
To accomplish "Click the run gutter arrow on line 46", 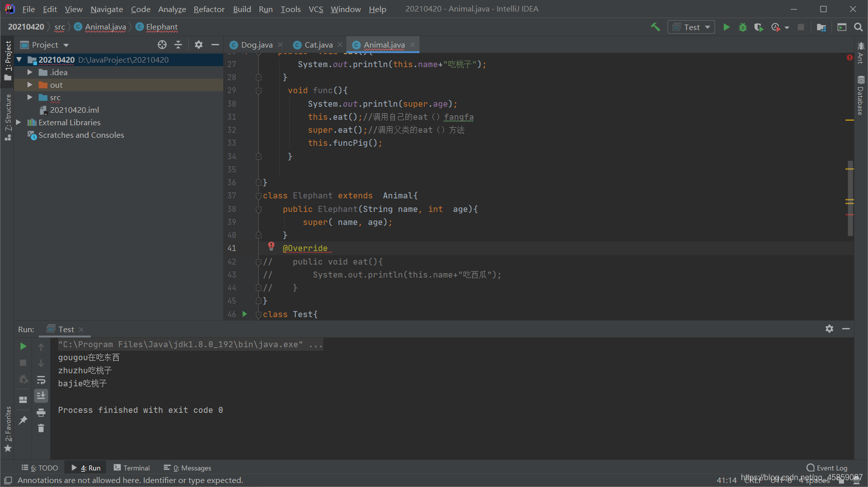I will [245, 314].
